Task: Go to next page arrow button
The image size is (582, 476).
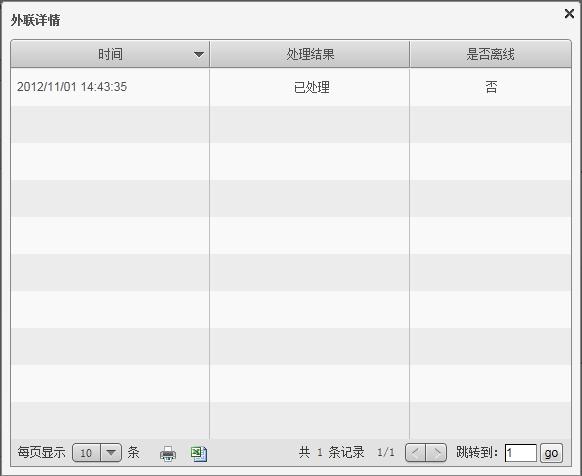Action: pyautogui.click(x=436, y=453)
